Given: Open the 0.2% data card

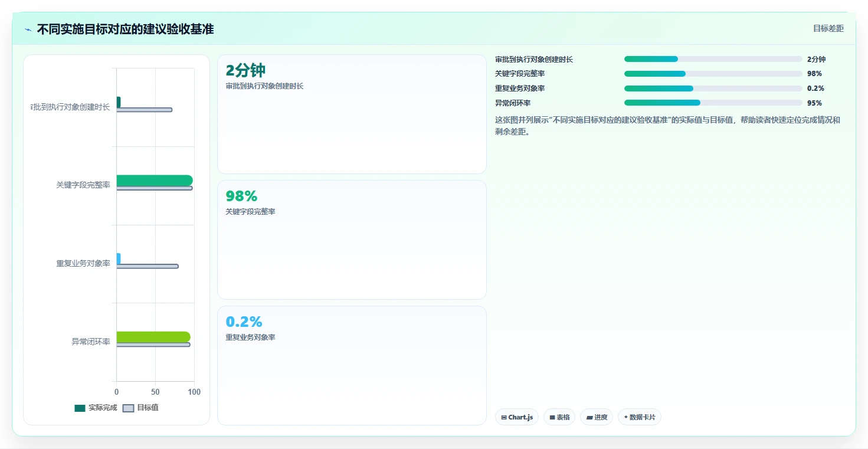Looking at the screenshot, I should pos(352,365).
